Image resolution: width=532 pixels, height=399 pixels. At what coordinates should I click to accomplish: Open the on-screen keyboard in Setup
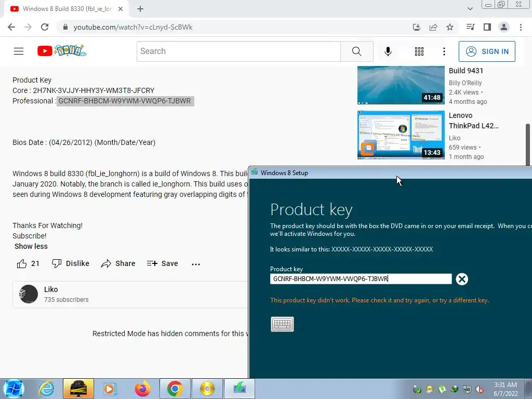pyautogui.click(x=282, y=324)
